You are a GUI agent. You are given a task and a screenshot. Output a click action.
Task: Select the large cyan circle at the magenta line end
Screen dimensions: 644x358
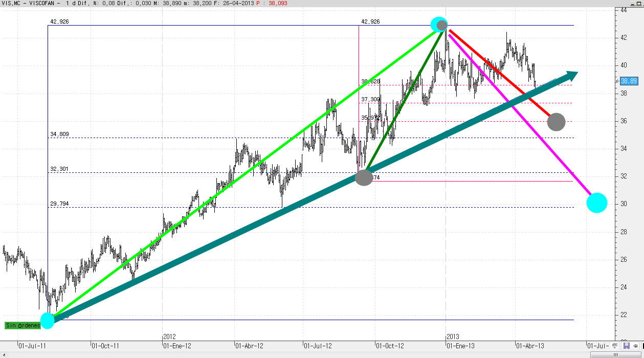[596, 203]
